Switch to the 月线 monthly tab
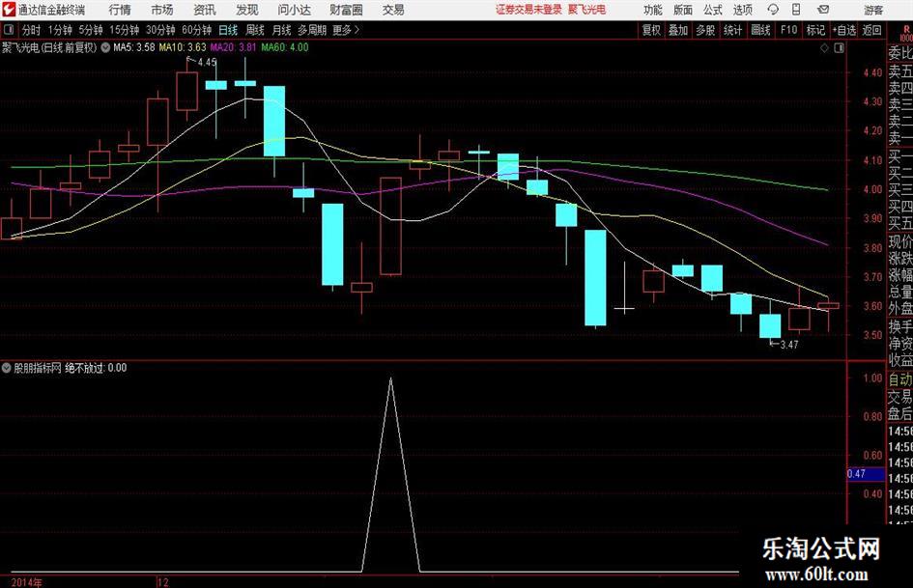 (x=281, y=30)
